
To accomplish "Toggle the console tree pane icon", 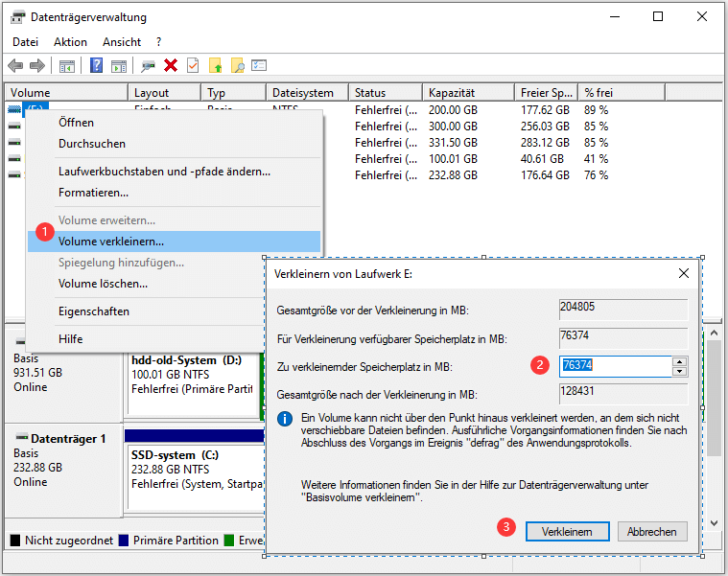I will click(x=67, y=66).
